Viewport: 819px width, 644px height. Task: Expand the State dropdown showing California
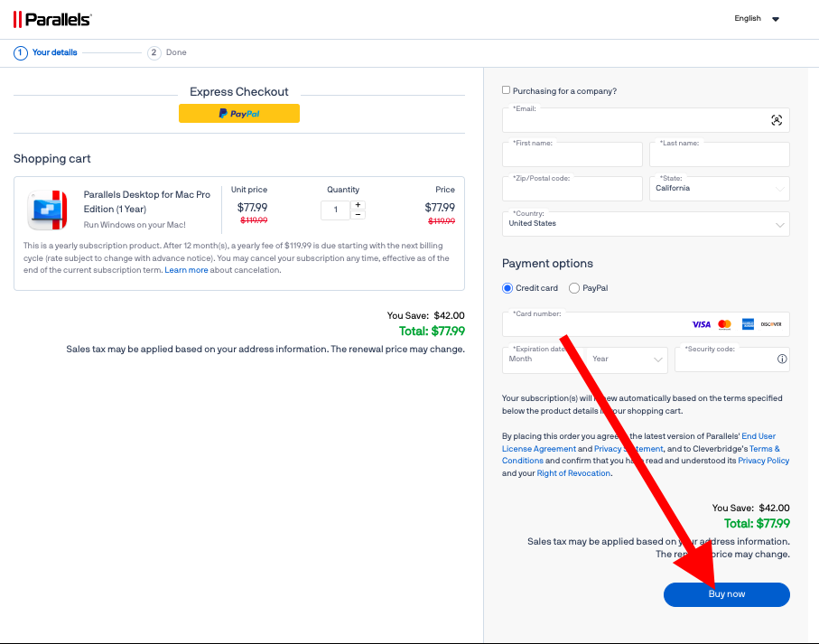click(x=719, y=189)
